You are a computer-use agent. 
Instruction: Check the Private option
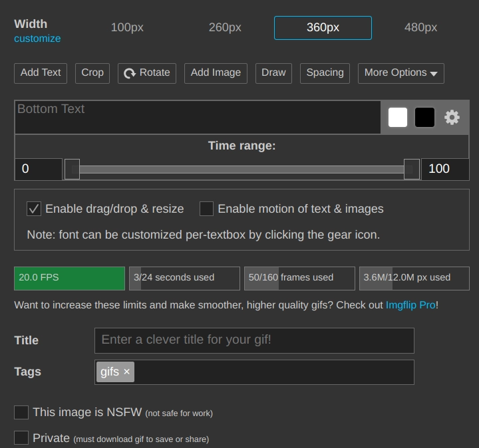click(x=21, y=438)
